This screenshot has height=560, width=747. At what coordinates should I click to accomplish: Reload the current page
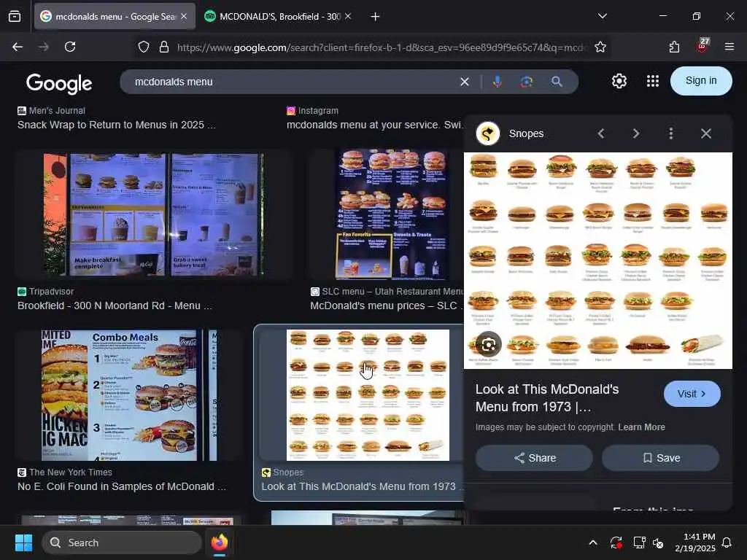tap(70, 47)
